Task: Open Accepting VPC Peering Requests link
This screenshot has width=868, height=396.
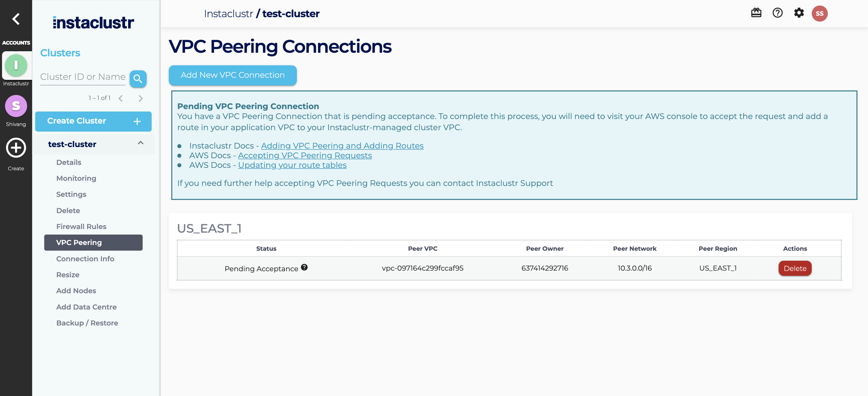Action: (305, 156)
